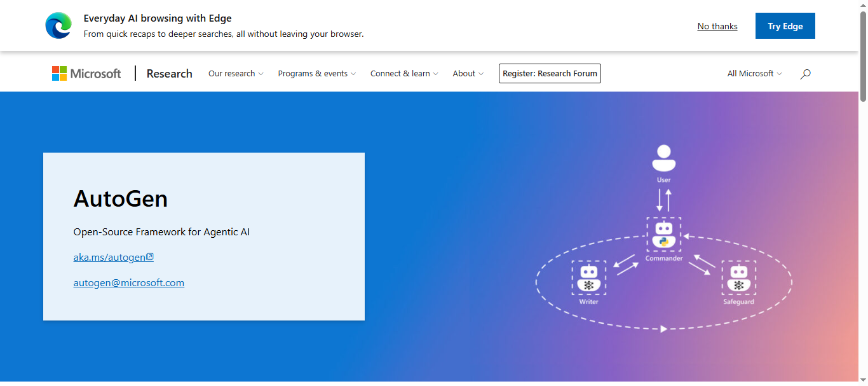
Task: Open the search magnifier icon
Action: click(x=805, y=74)
